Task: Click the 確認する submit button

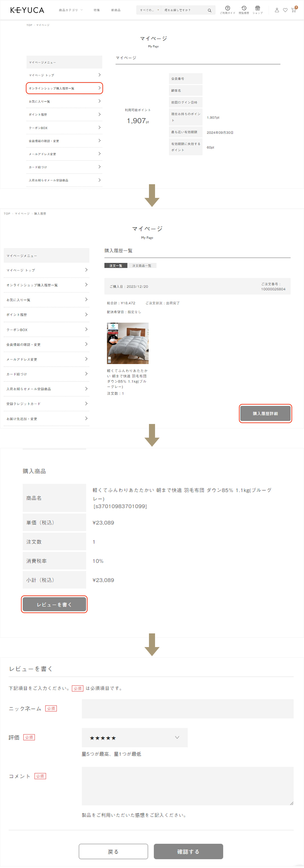Action: 188,851
